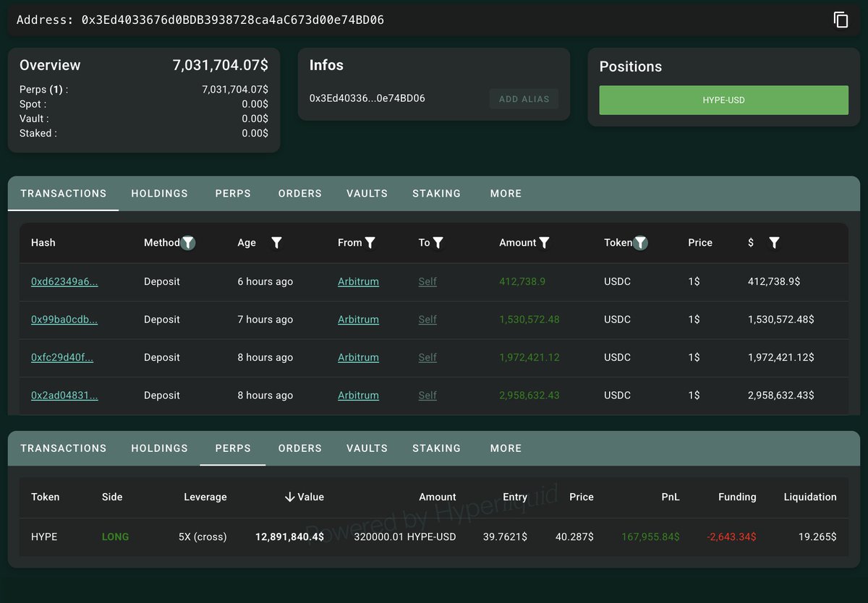This screenshot has height=603, width=868.
Task: Select the VAULTS tab above the deposits table
Action: [367, 194]
